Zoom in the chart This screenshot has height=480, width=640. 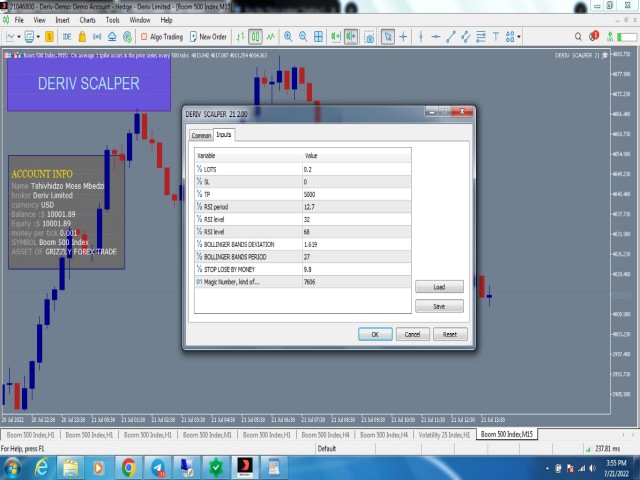coord(288,37)
